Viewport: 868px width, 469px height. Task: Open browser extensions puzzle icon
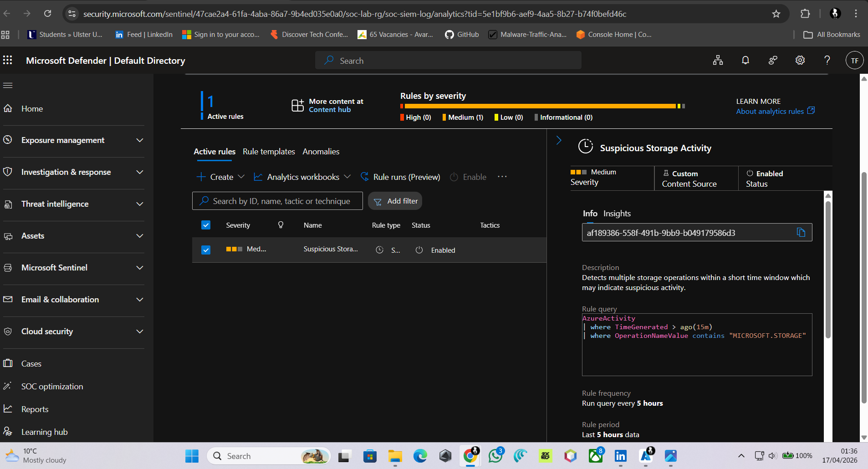pos(805,14)
